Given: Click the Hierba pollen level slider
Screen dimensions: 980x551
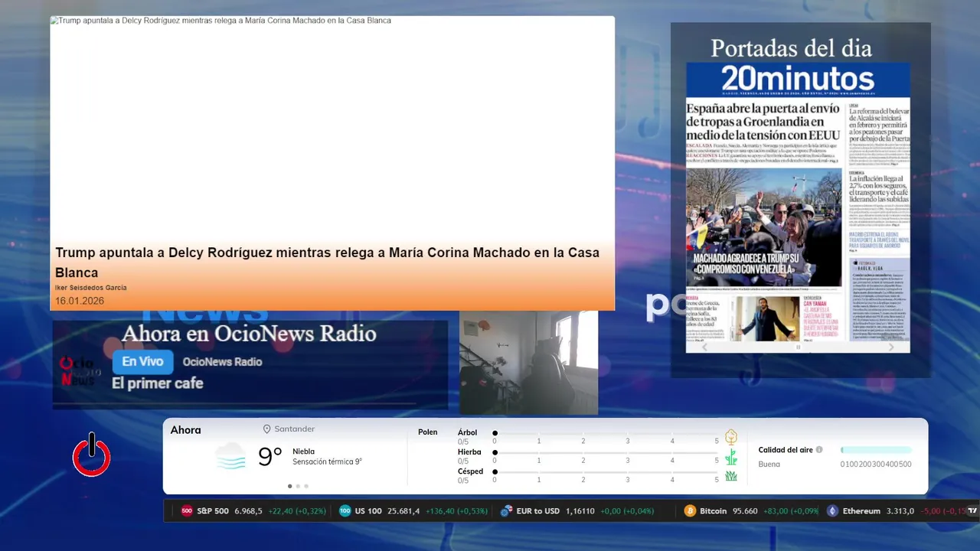Looking at the screenshot, I should [606, 452].
